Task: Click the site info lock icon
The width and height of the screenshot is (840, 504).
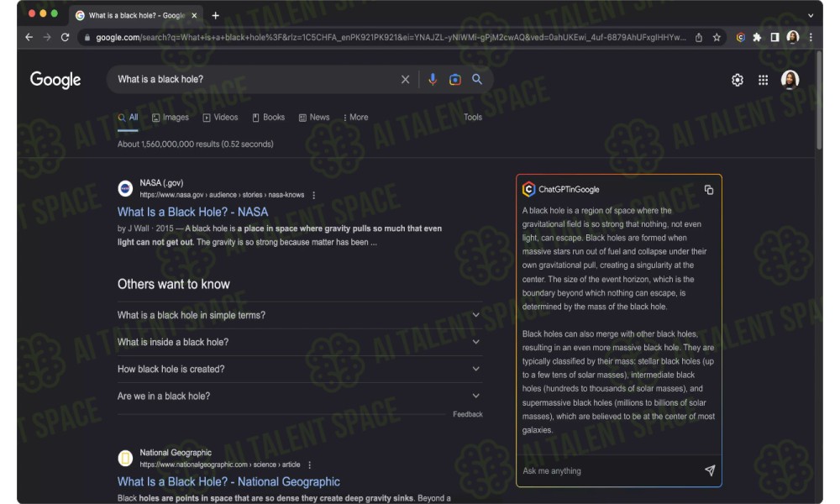Action: click(x=87, y=38)
